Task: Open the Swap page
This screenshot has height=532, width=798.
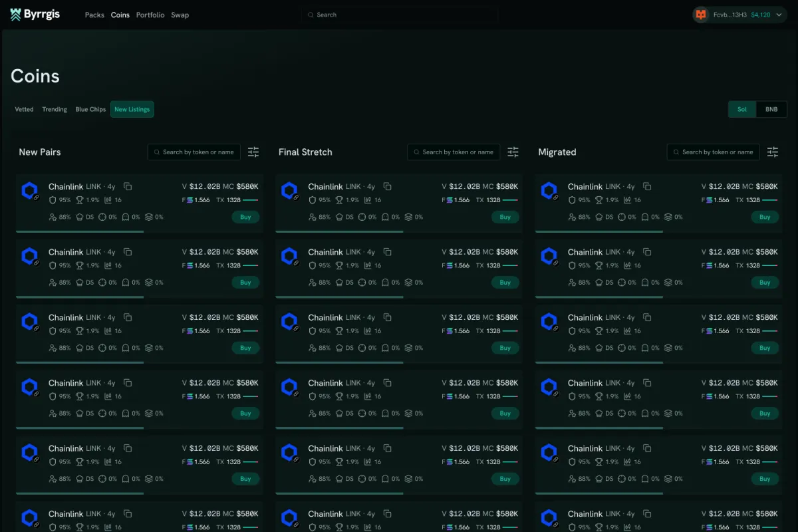Action: coord(180,15)
